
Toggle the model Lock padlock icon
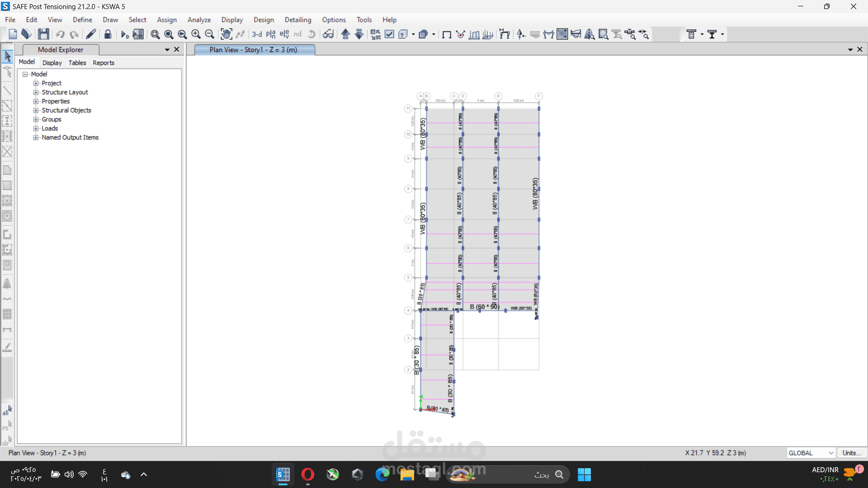coord(108,34)
